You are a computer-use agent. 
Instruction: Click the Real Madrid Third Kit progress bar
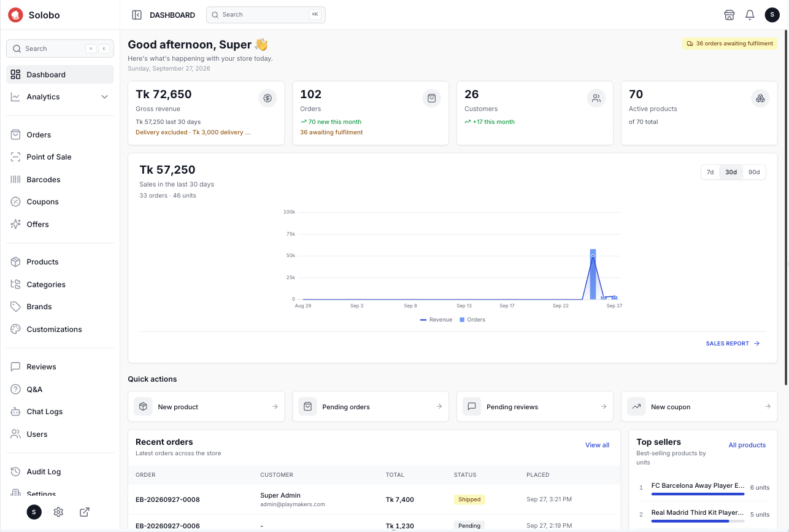(698, 521)
